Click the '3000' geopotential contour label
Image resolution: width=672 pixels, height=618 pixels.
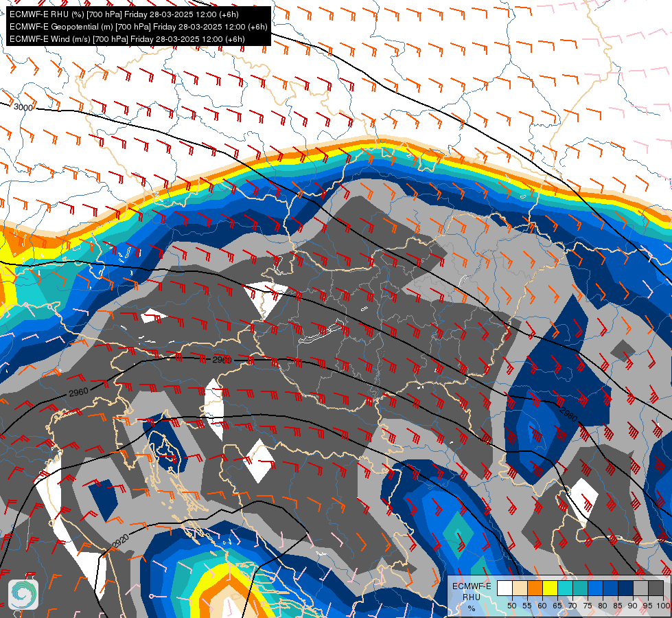point(23,107)
